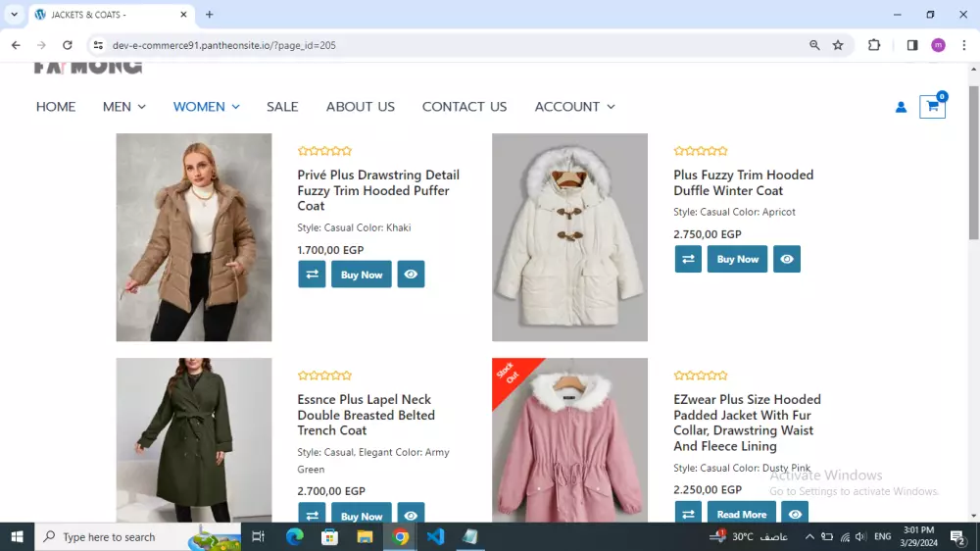View site information icon in address bar
The width and height of the screenshot is (980, 551).
(98, 45)
